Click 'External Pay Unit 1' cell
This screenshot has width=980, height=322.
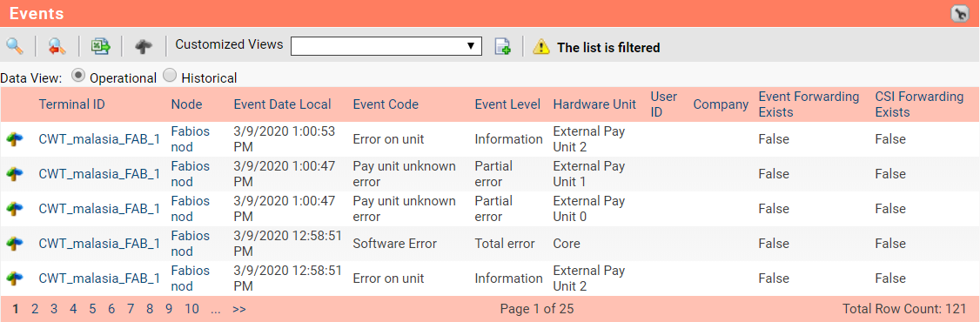point(589,174)
